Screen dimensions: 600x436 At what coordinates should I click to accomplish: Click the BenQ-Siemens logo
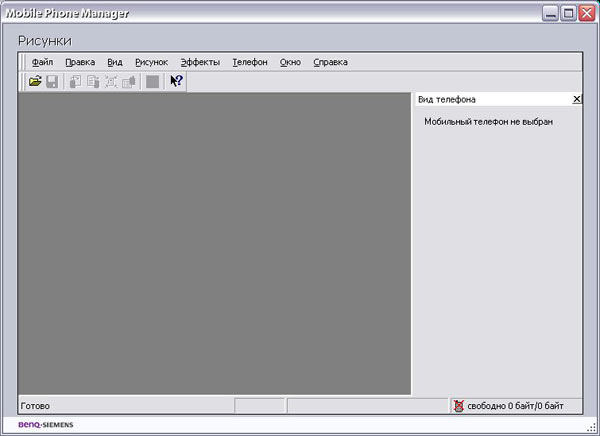click(46, 425)
